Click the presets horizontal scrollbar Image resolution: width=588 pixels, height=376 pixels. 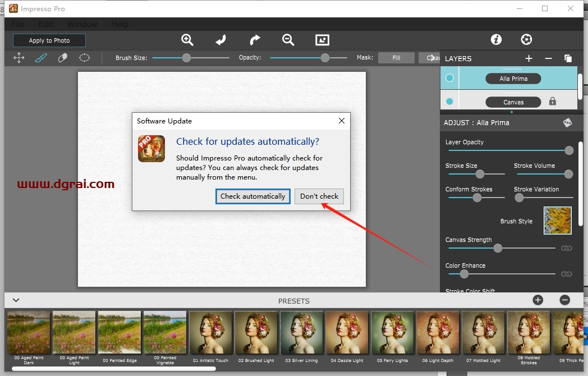tap(114, 369)
